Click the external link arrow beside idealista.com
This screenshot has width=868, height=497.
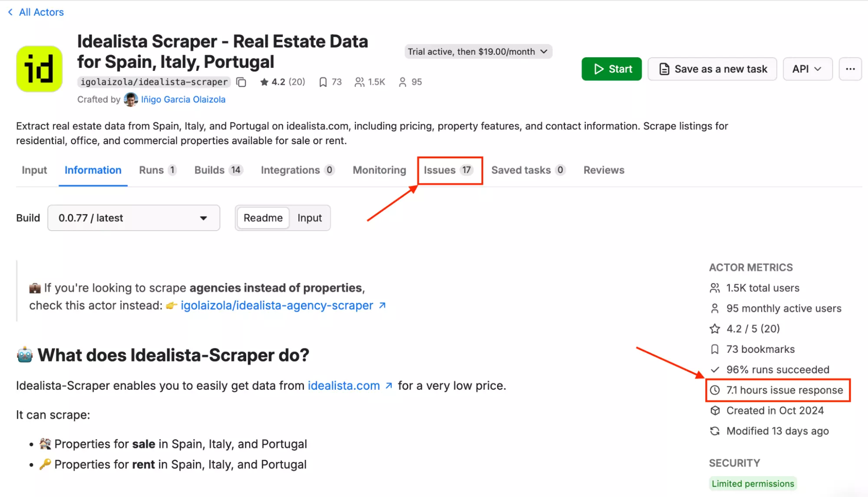point(389,385)
